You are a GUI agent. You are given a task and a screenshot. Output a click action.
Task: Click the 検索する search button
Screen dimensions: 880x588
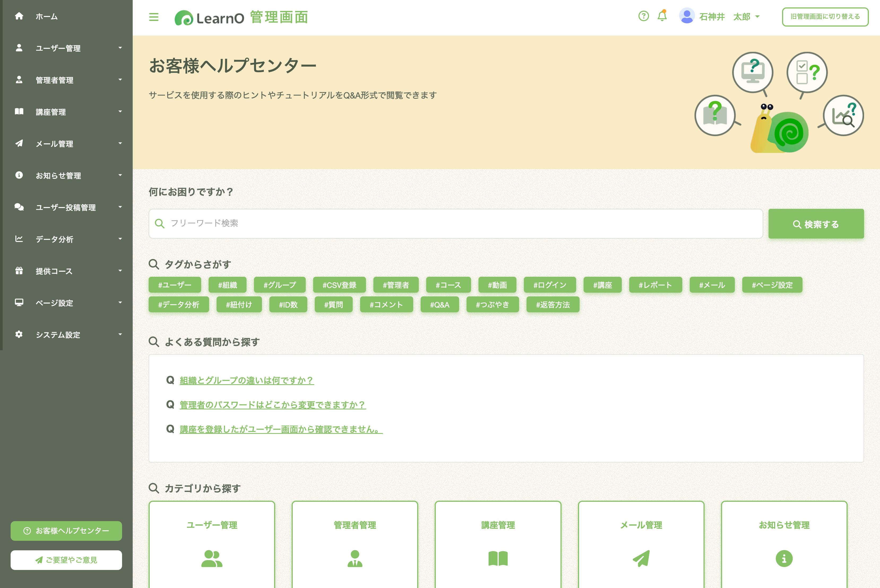click(816, 224)
